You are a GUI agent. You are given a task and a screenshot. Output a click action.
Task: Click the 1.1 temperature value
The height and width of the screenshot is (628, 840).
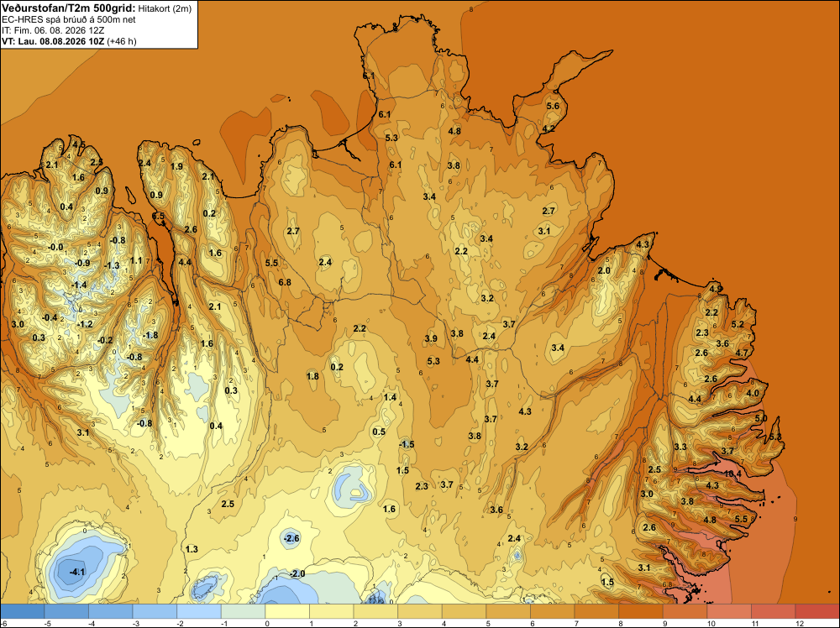coord(136,261)
